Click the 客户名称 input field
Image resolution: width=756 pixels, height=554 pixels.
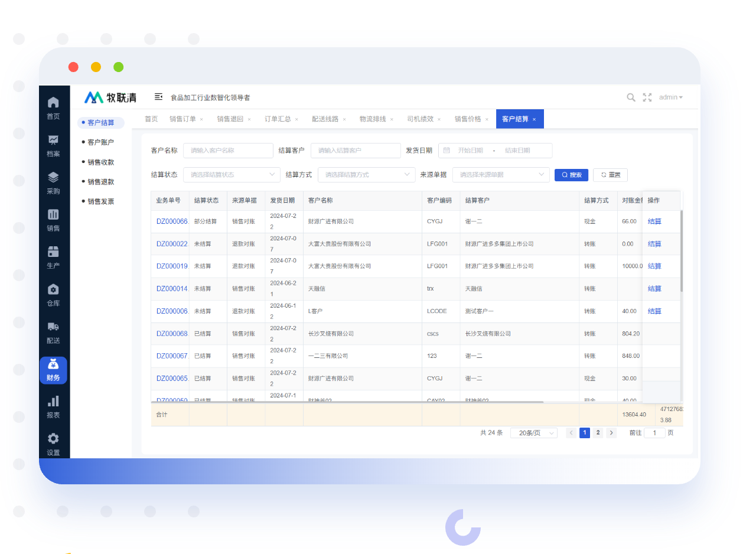pos(228,151)
